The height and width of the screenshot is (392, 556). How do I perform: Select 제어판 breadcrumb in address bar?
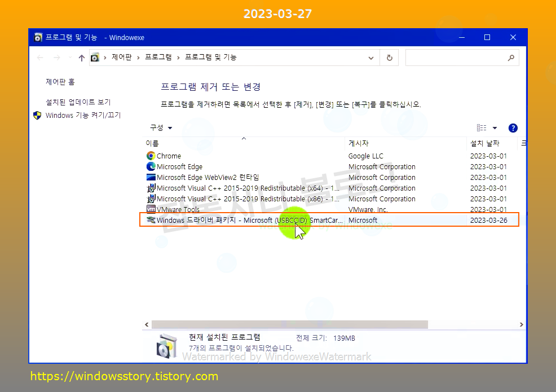point(122,57)
